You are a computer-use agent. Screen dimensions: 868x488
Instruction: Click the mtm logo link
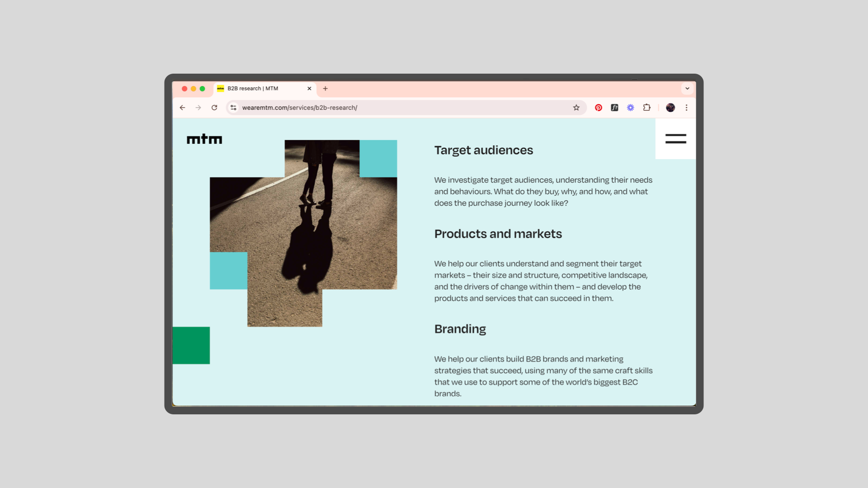click(204, 139)
